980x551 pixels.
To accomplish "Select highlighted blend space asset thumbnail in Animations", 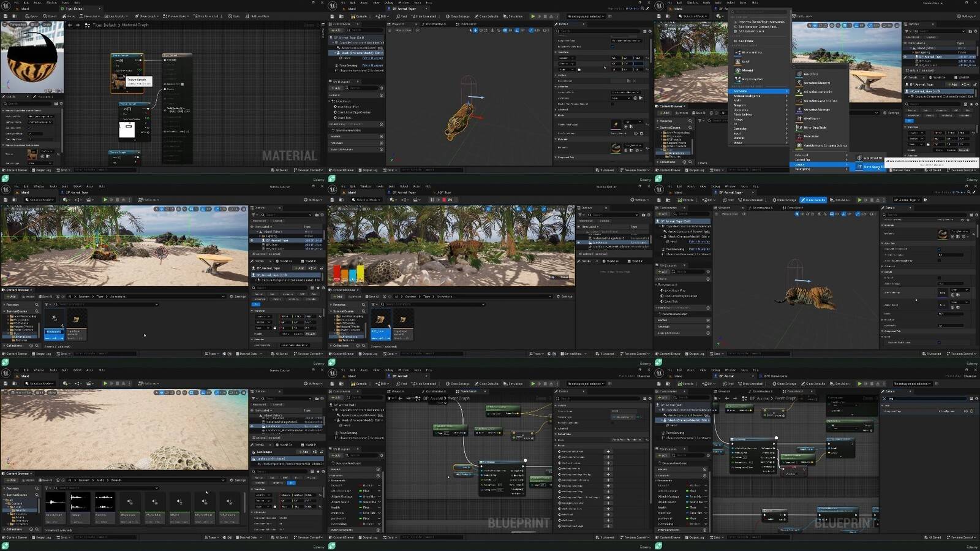I will click(x=55, y=319).
